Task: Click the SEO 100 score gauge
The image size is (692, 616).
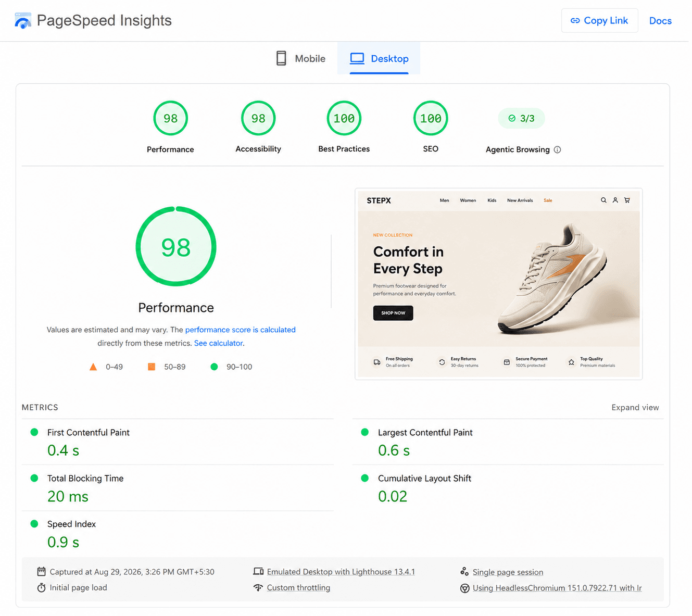Action: (x=431, y=118)
